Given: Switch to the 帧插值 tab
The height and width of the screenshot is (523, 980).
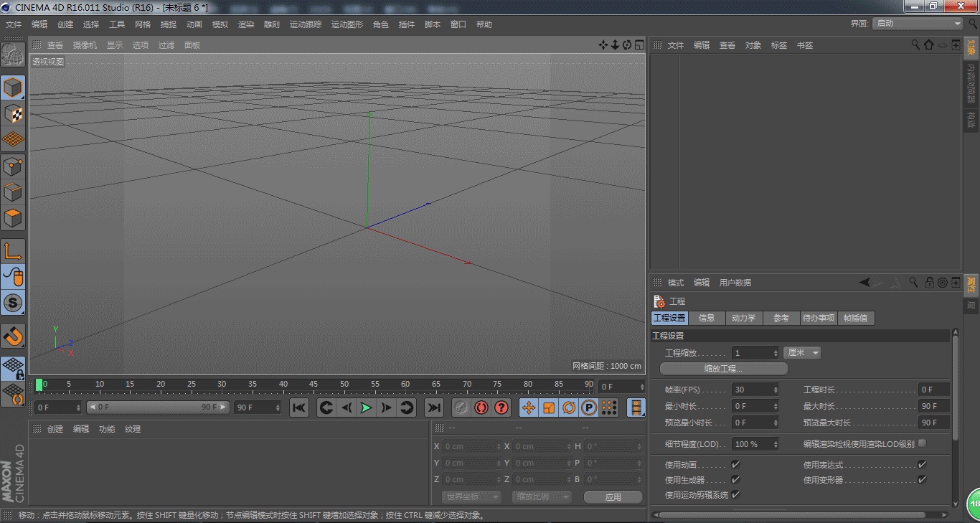Looking at the screenshot, I should click(x=855, y=318).
